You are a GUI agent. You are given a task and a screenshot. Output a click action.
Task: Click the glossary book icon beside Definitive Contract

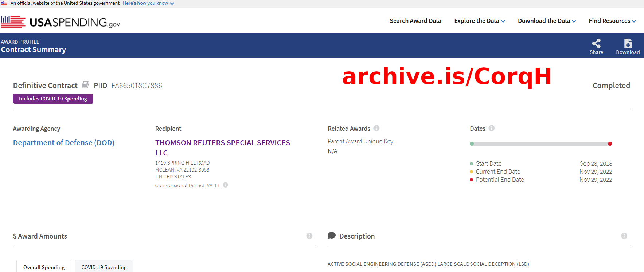coord(85,85)
